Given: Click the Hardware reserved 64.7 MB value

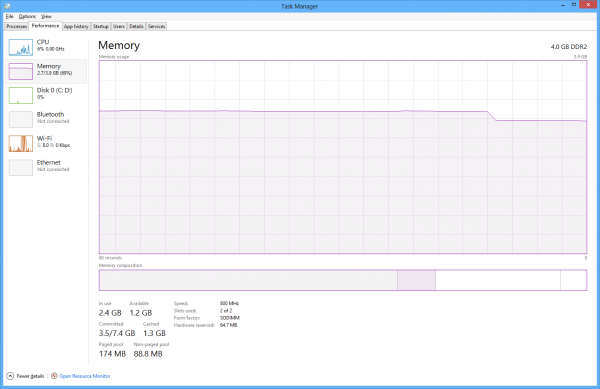Looking at the screenshot, I should pos(228,325).
